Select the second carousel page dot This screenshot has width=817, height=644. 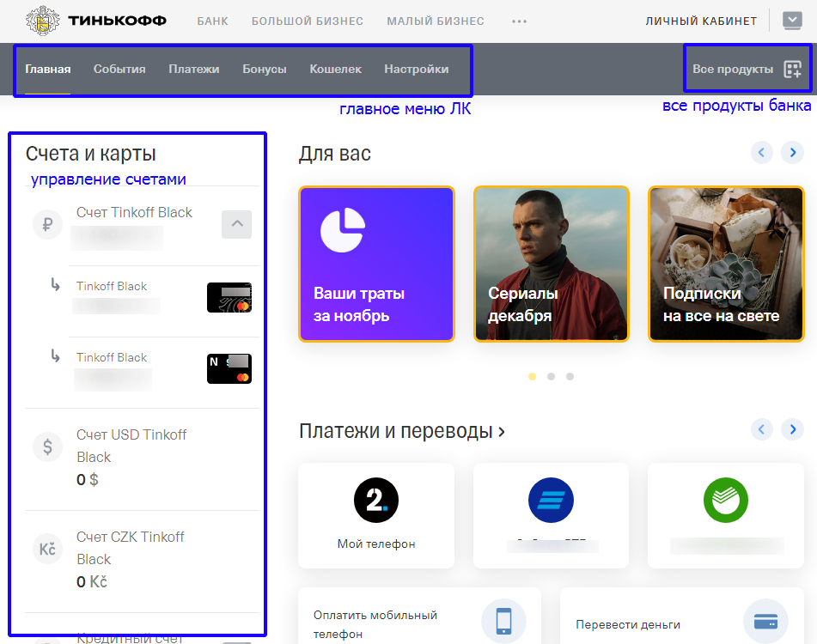[x=552, y=376]
